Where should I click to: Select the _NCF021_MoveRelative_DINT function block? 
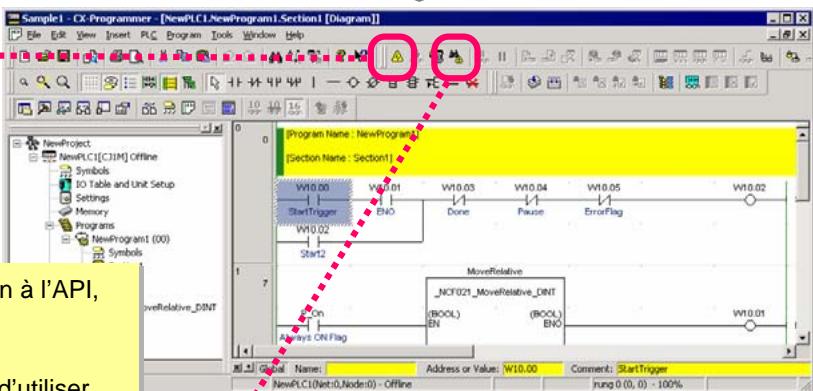[x=495, y=311]
